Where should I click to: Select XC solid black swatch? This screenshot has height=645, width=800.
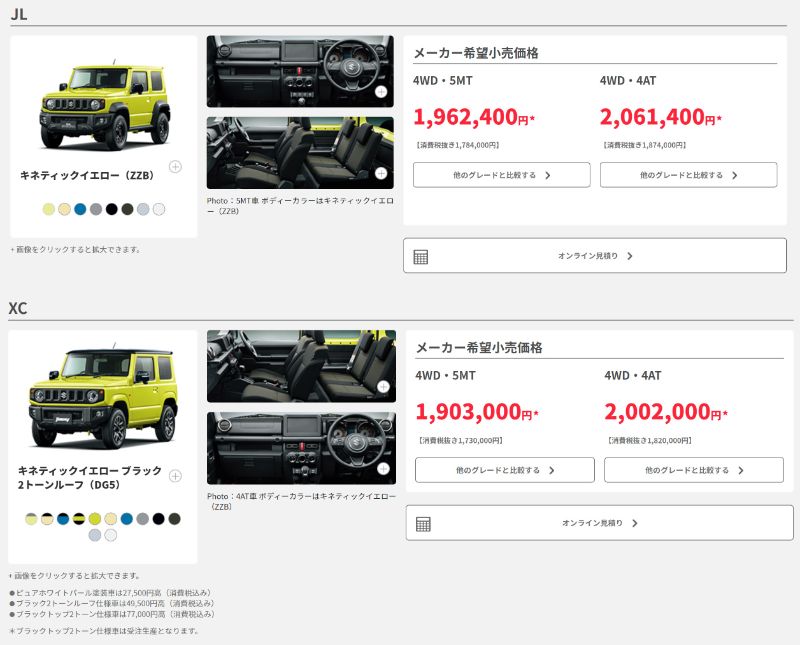159,519
